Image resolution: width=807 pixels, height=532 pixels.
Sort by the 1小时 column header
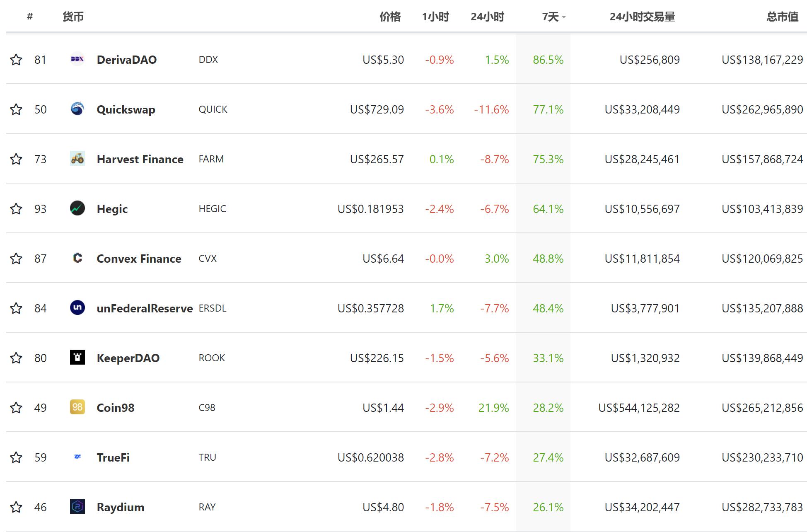[435, 17]
